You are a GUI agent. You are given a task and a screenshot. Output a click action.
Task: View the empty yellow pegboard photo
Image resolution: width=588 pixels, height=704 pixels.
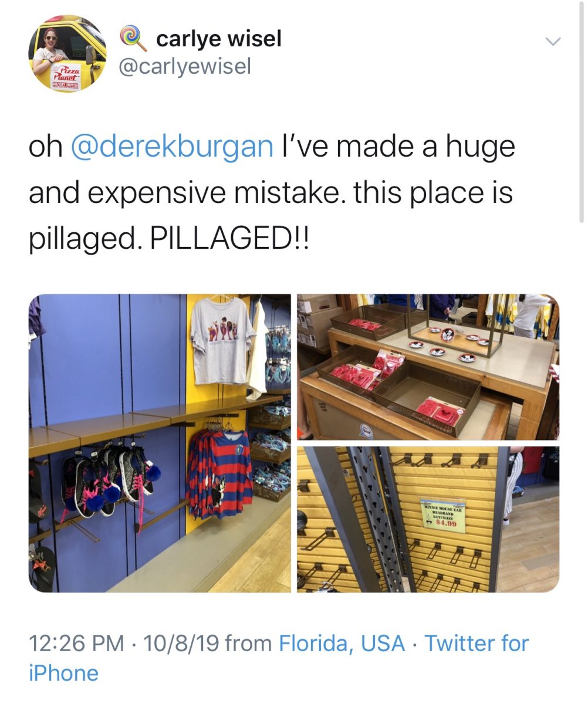click(428, 519)
